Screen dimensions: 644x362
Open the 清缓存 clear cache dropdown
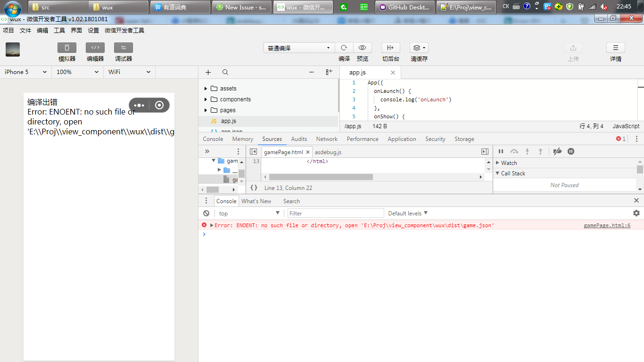coord(419,48)
